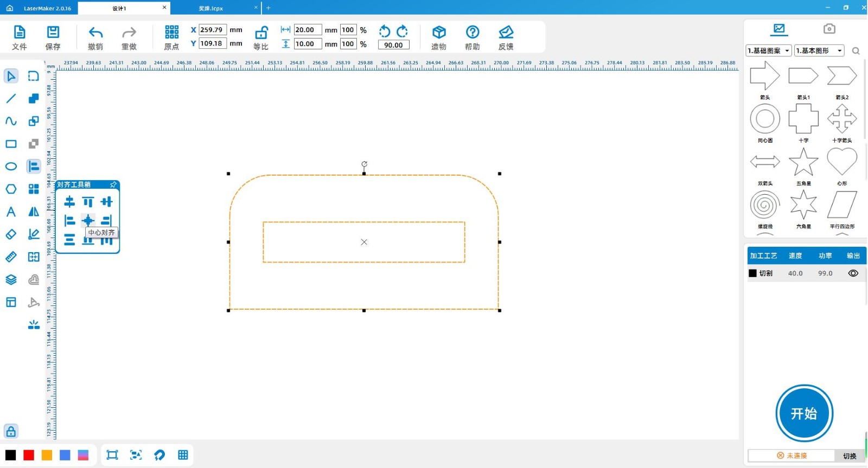Rotate clockwise using the rotate icon

(402, 31)
